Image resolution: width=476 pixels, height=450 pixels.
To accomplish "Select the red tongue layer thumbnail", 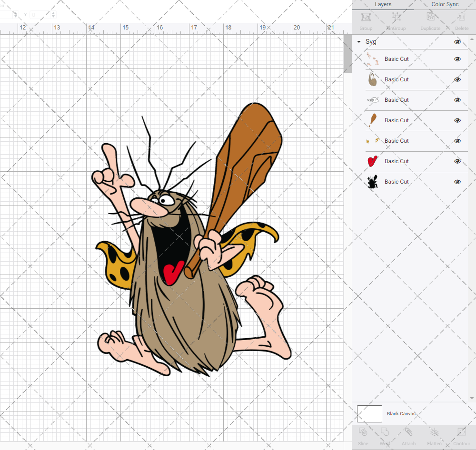I will tap(373, 161).
